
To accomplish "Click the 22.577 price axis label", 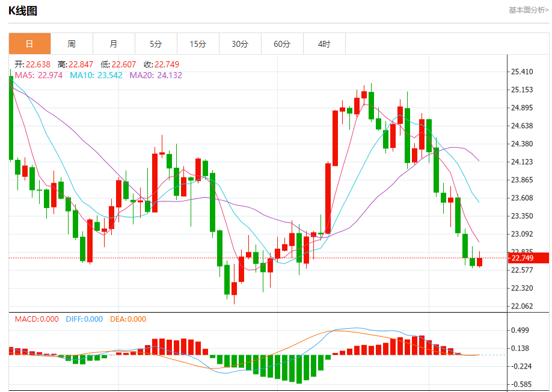I will (x=522, y=270).
